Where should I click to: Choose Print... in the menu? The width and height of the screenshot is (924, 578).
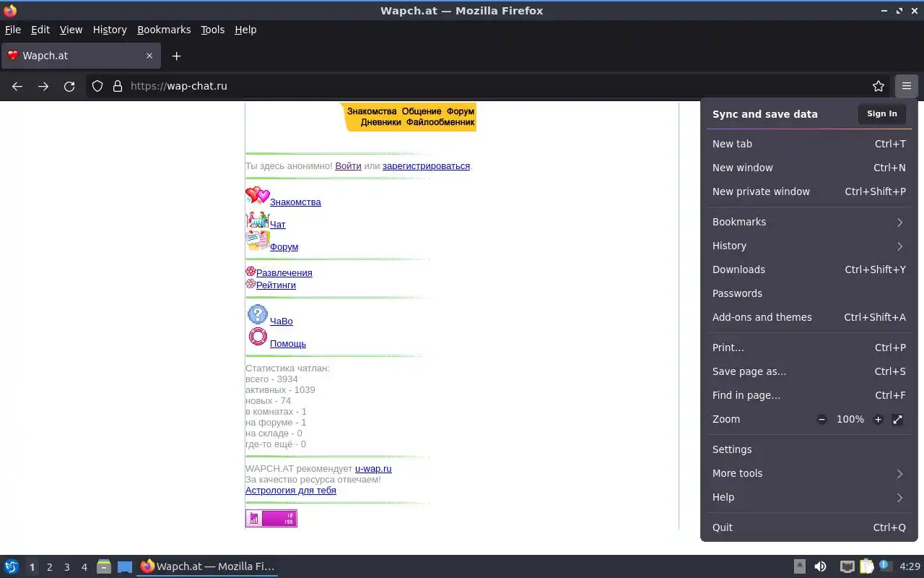tap(808, 348)
